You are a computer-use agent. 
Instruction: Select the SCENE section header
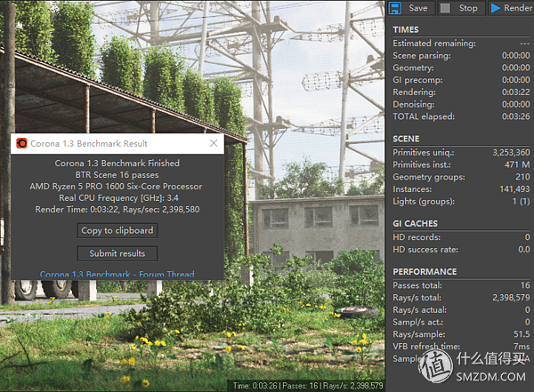click(x=406, y=139)
